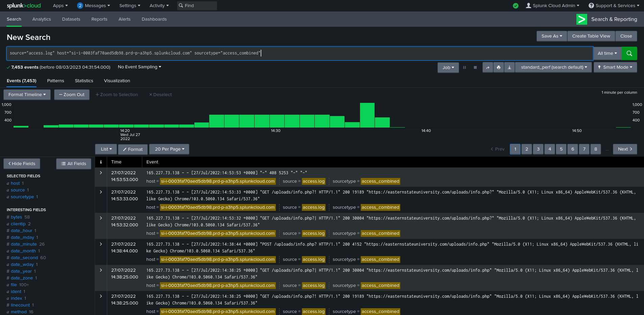The image size is (644, 315).
Task: Click the Close button
Action: pos(626,36)
